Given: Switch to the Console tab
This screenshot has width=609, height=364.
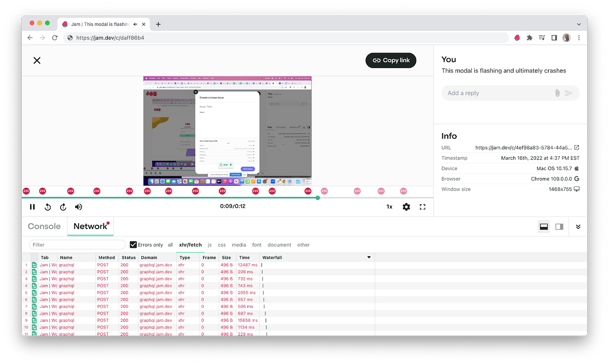Looking at the screenshot, I should pyautogui.click(x=44, y=226).
